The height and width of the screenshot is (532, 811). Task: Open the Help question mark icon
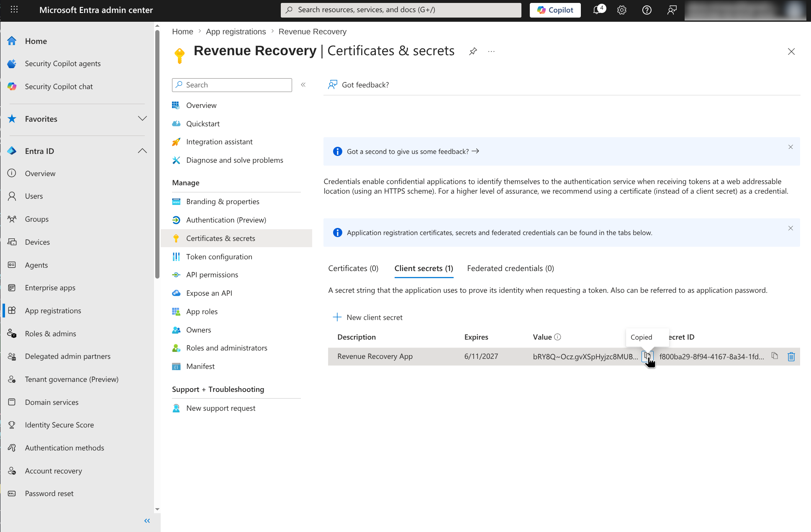pyautogui.click(x=647, y=10)
